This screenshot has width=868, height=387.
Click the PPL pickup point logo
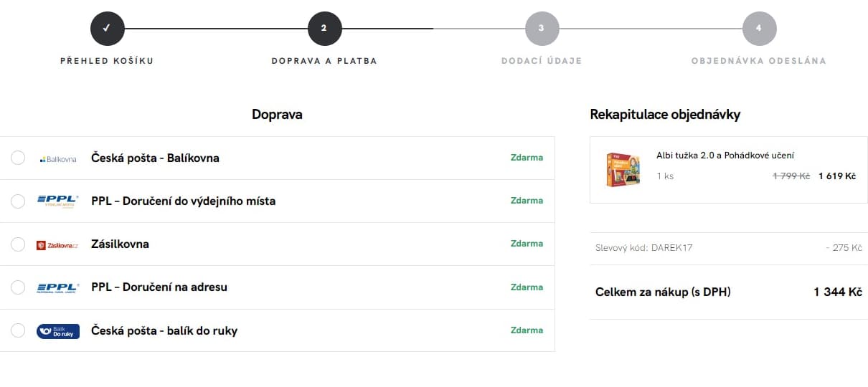coord(58,201)
